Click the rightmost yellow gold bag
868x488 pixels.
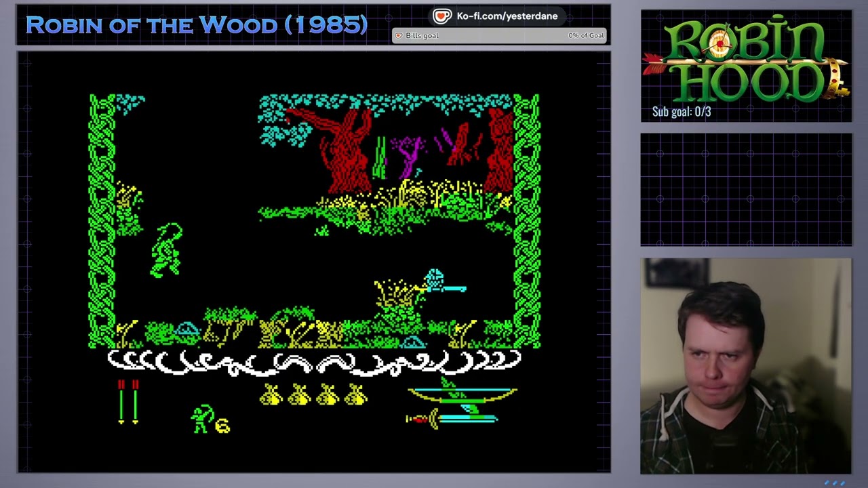(x=357, y=395)
